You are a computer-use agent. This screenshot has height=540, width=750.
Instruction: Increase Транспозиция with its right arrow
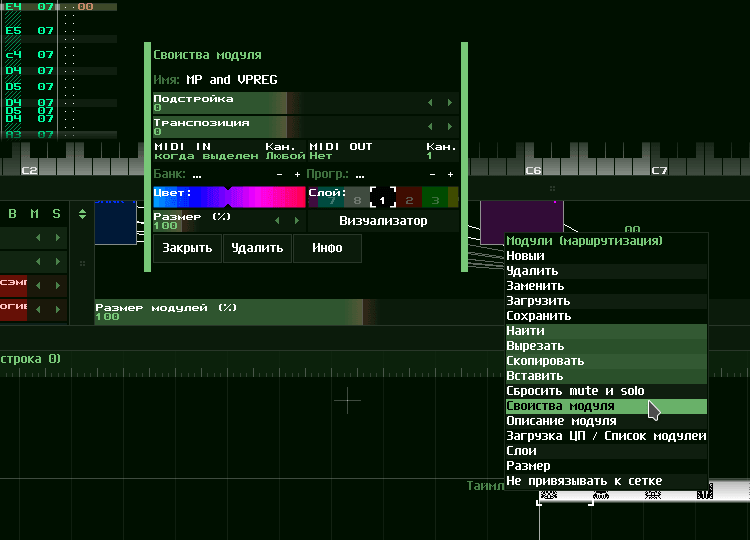click(x=450, y=126)
